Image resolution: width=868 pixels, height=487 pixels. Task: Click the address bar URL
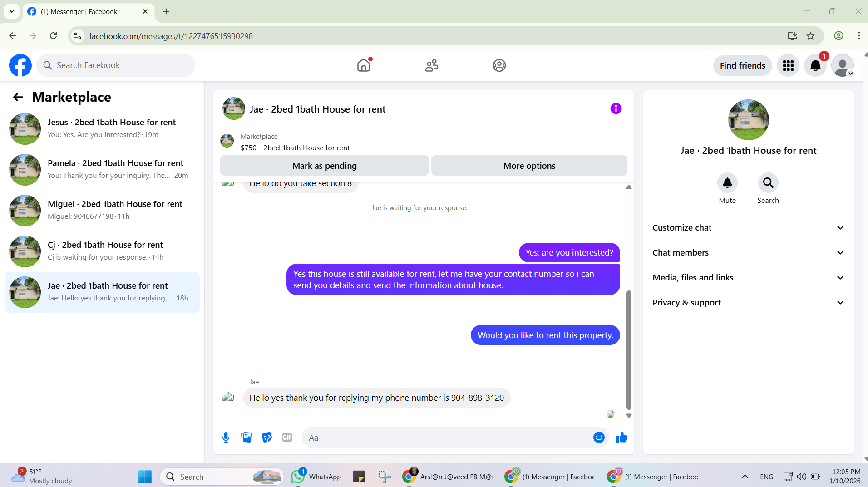(x=171, y=36)
